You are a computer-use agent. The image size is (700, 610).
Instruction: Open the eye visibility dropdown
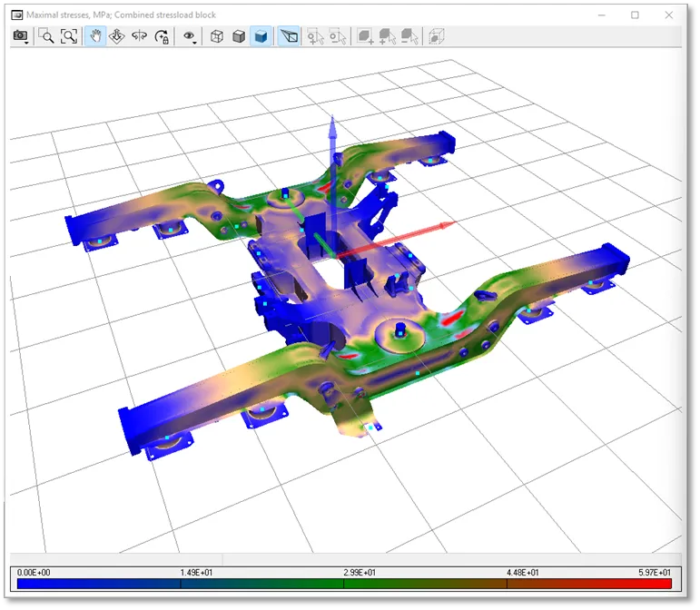tap(191, 36)
